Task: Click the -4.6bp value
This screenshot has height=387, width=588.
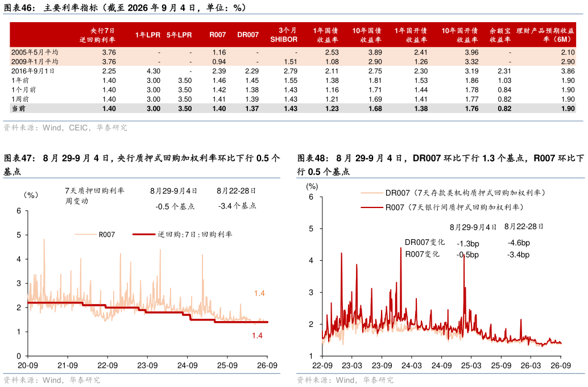Action: click(x=519, y=243)
